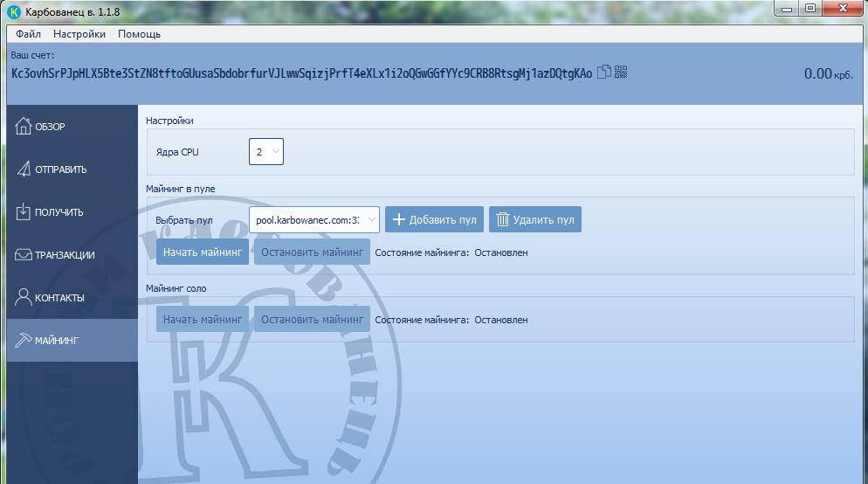The width and height of the screenshot is (868, 484).
Task: Click pool Остановить майнинг button
Action: (312, 252)
